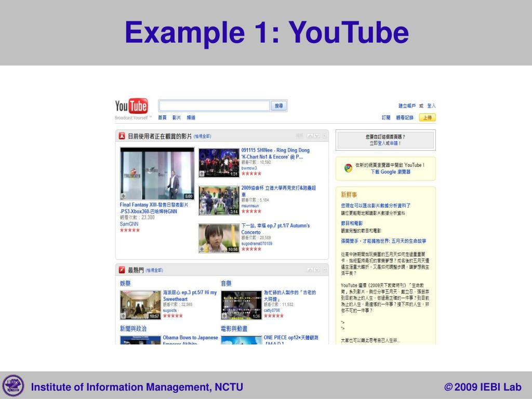Open the 頻道 channels tab

coord(191,117)
